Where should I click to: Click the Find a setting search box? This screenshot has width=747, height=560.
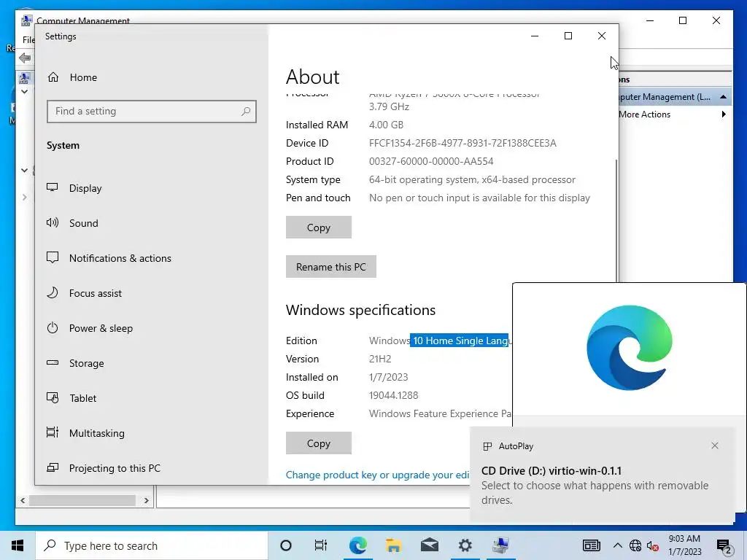[x=152, y=112]
